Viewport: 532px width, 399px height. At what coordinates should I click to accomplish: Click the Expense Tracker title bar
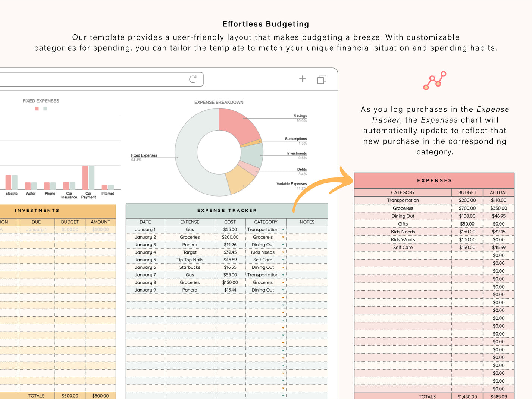pyautogui.click(x=226, y=210)
